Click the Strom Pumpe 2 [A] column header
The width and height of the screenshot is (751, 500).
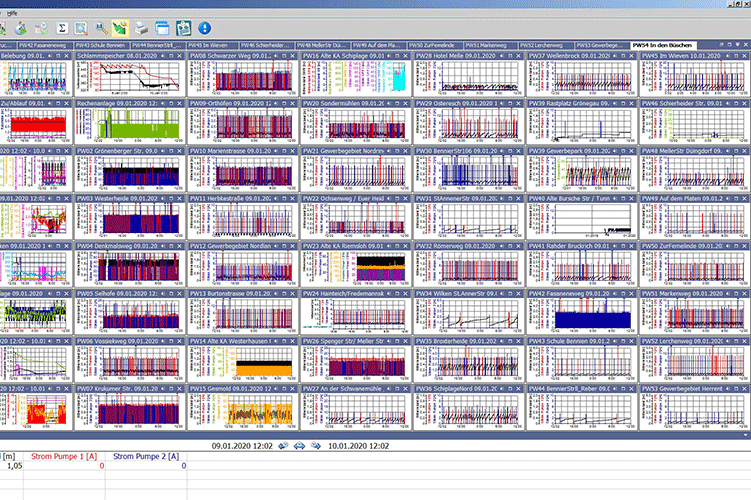(146, 456)
